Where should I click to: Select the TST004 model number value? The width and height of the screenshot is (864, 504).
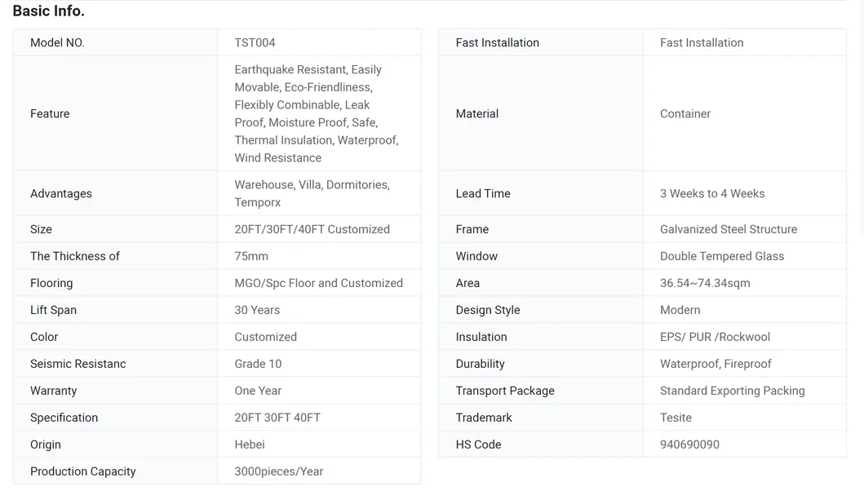click(255, 42)
